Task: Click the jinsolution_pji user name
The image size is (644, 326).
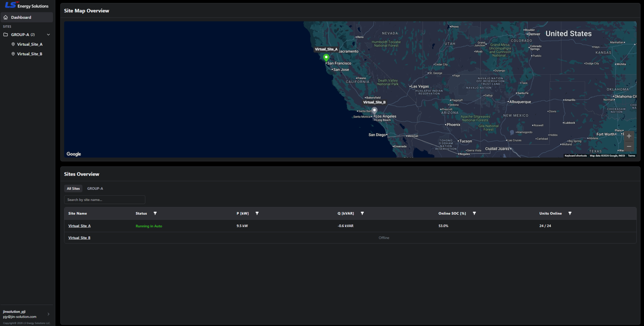Action: (14, 312)
